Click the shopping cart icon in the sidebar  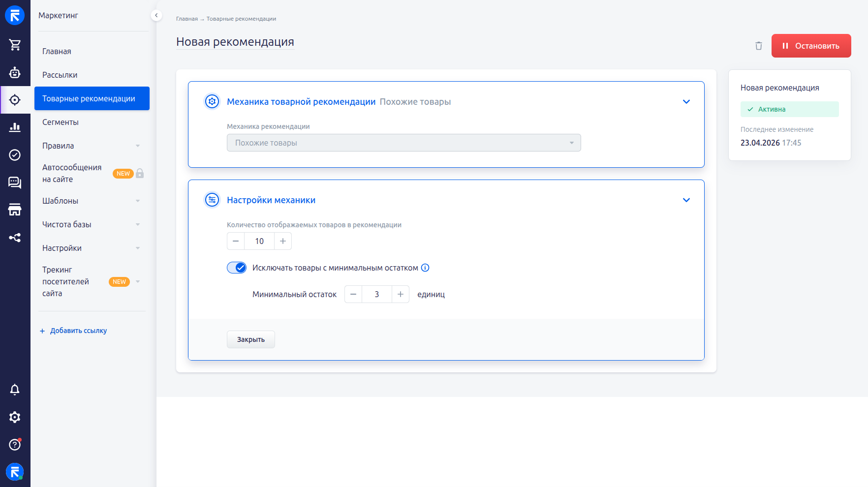click(x=15, y=45)
